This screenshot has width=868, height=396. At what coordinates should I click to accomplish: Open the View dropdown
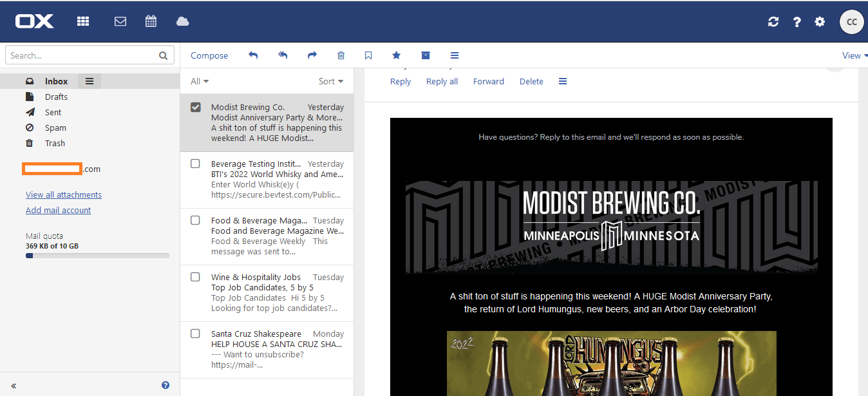[854, 55]
